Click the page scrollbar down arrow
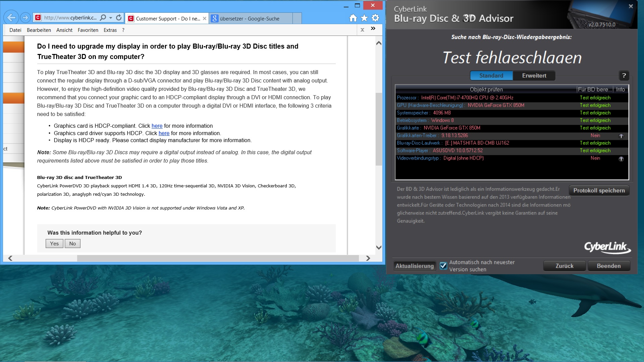The width and height of the screenshot is (644, 362). [x=379, y=248]
